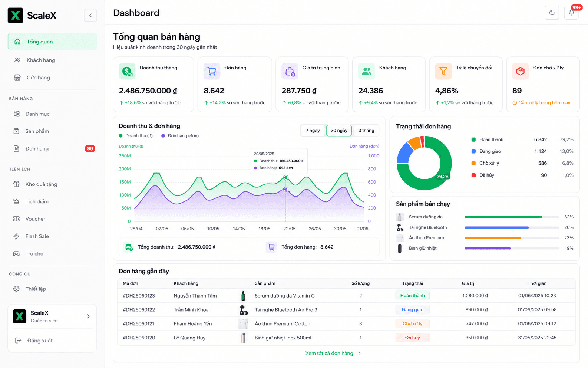Click the Bình giữ nhiệt product thumbnail in bestsellers
Image resolution: width=588 pixels, height=368 pixels.
coord(400,248)
